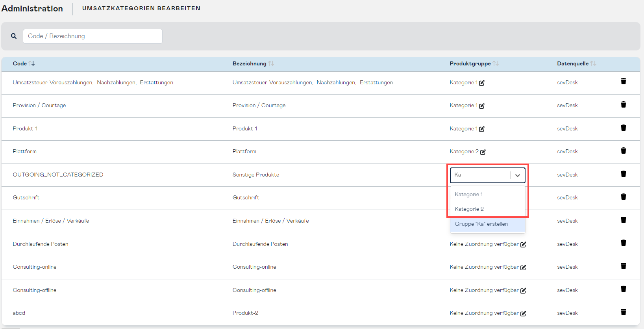The height and width of the screenshot is (329, 644).
Task: Delete the Produkt-1 row
Action: point(624,128)
